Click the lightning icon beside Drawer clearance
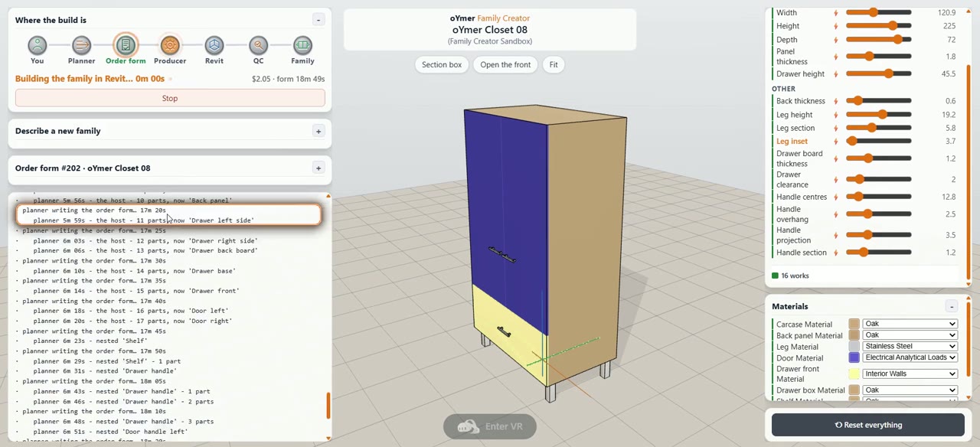 point(835,180)
